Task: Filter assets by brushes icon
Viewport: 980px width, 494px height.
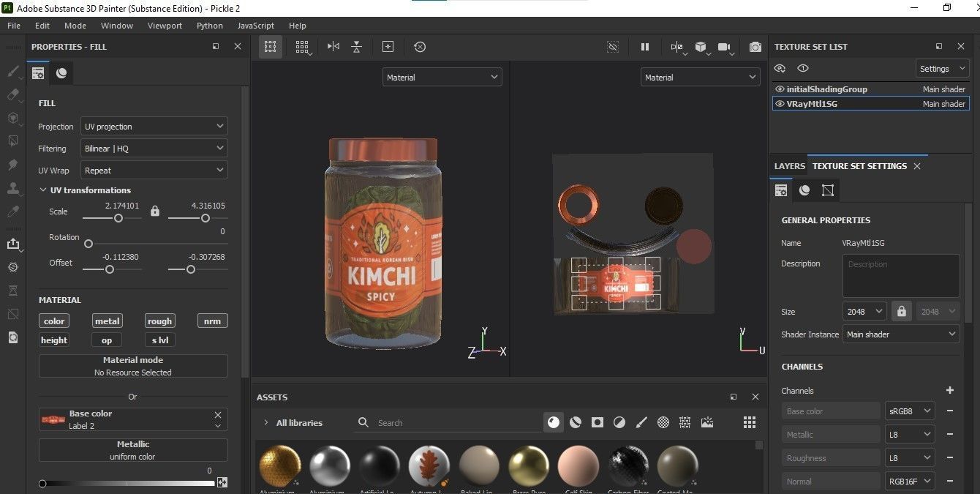Action: click(641, 422)
